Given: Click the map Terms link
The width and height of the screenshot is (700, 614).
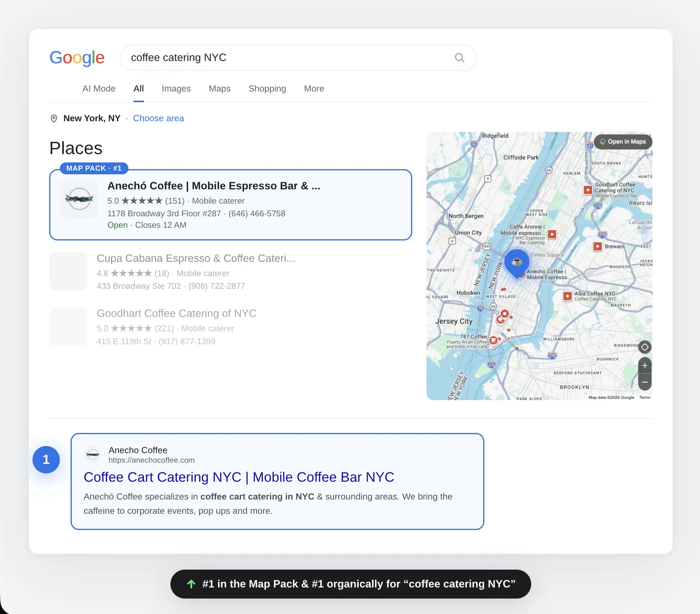Looking at the screenshot, I should coord(645,397).
